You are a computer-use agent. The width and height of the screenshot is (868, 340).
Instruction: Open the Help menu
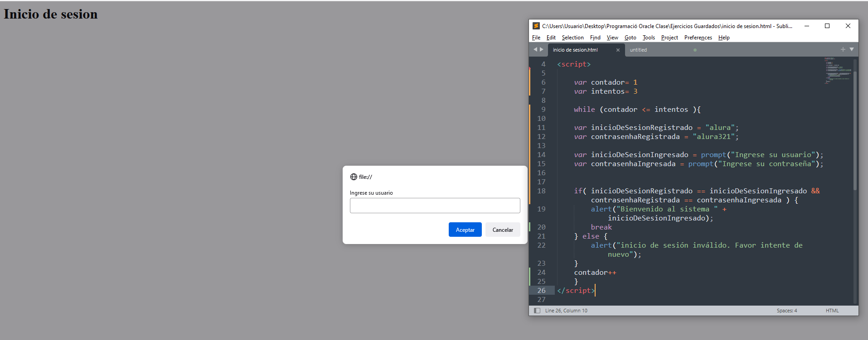pos(724,38)
